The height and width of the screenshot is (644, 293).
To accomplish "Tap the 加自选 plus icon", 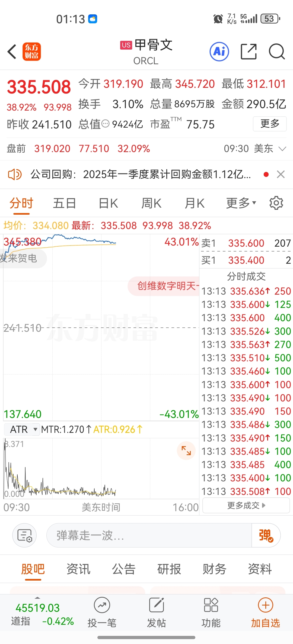I will (x=265, y=605).
